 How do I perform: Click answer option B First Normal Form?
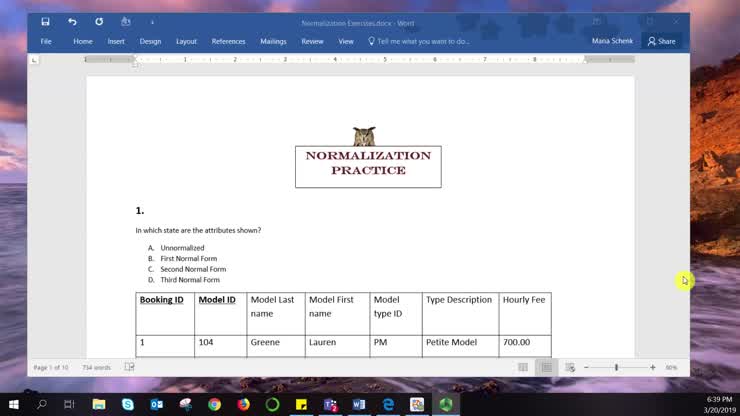[189, 259]
